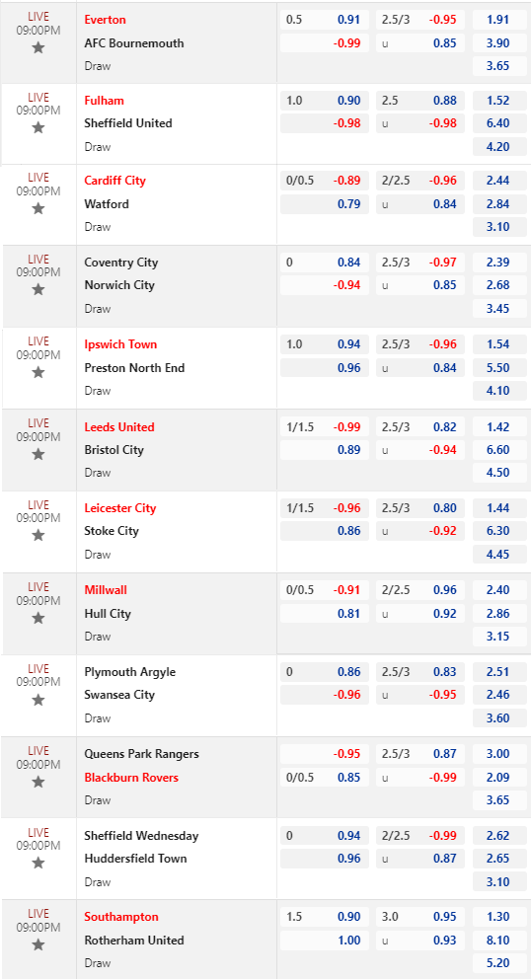Open Huddersfield Town team name
Image resolution: width=531 pixels, height=980 pixels.
[x=135, y=859]
